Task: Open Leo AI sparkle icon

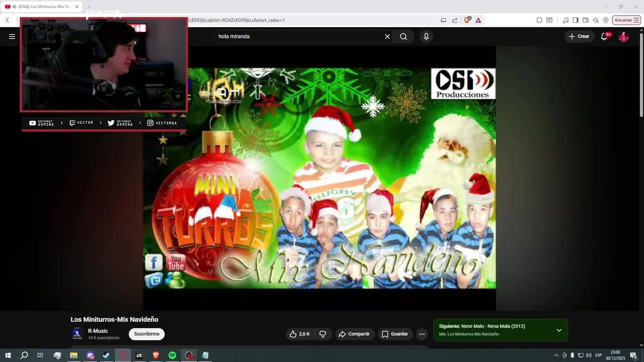Action: [596, 20]
